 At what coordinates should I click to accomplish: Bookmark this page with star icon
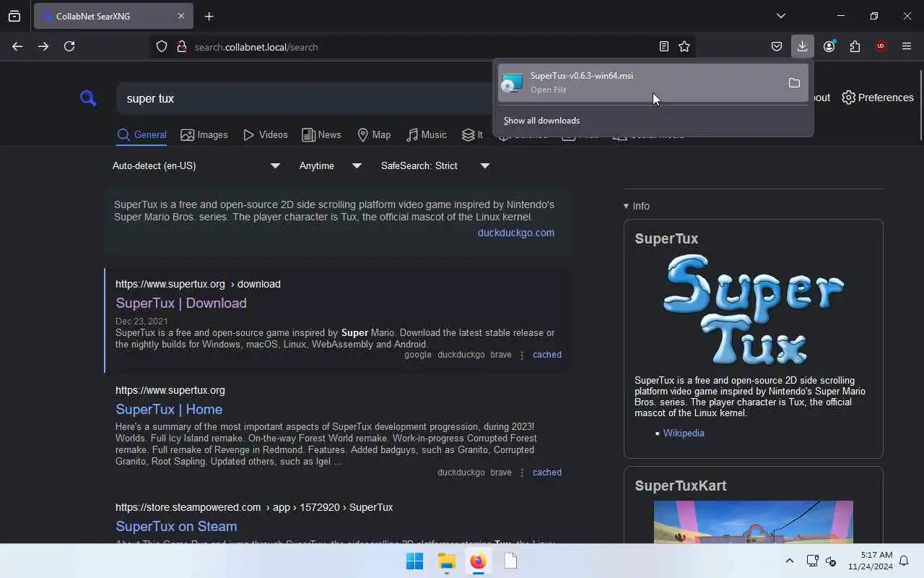[684, 46]
